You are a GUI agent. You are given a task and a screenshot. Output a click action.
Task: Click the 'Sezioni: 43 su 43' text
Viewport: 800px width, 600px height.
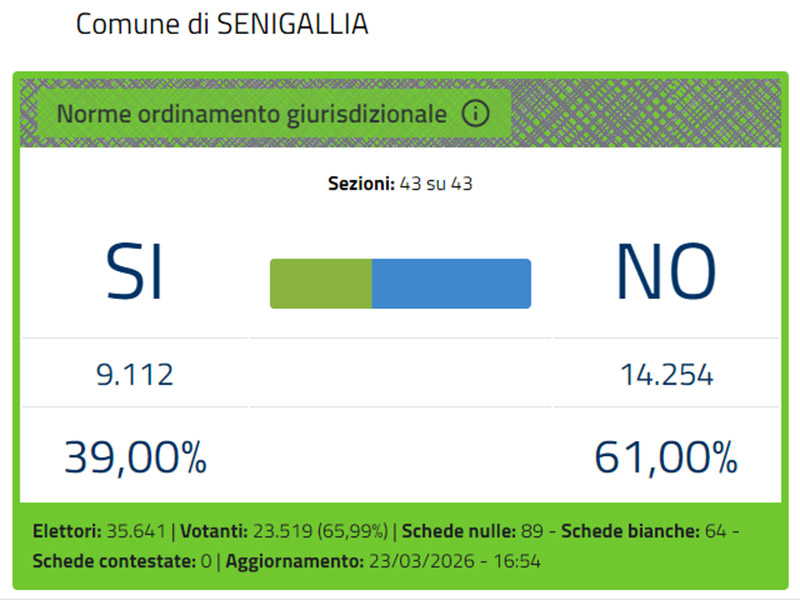click(x=400, y=184)
